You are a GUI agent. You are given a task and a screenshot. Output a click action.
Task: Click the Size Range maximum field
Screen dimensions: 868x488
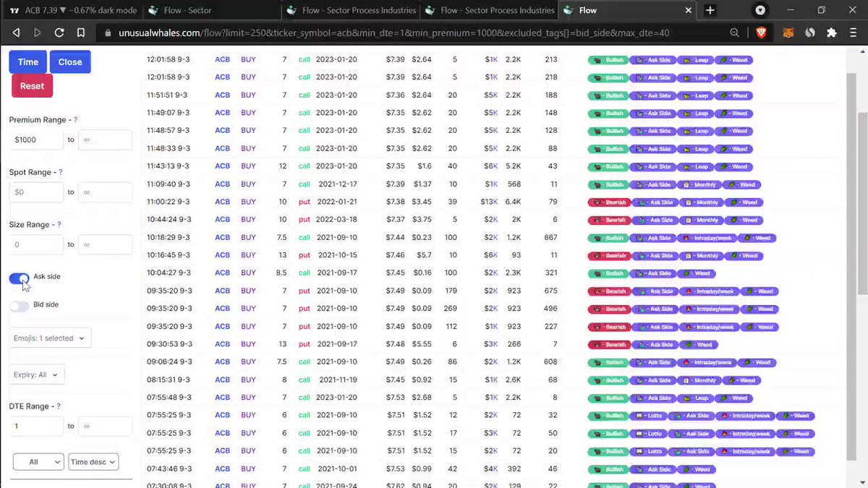pos(105,244)
